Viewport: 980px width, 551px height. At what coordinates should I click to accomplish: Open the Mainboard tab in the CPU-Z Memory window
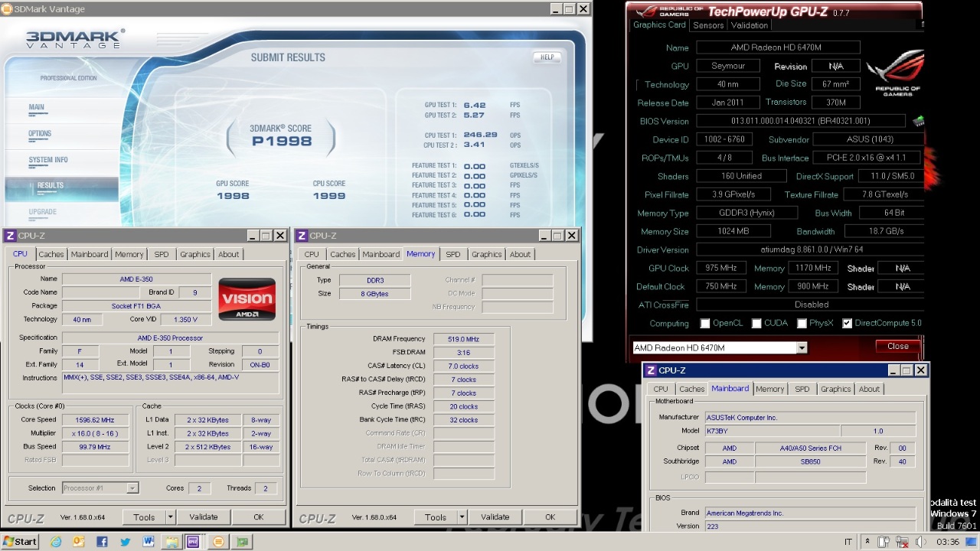[x=381, y=254]
